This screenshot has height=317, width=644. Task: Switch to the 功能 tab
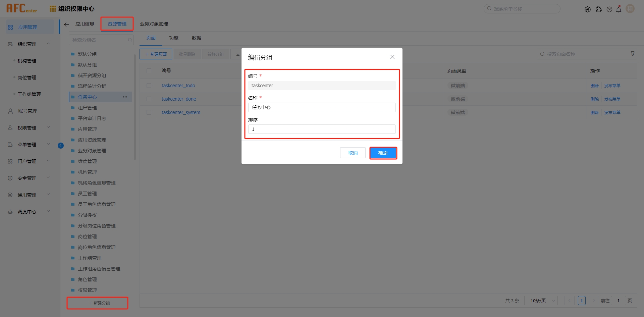[173, 38]
